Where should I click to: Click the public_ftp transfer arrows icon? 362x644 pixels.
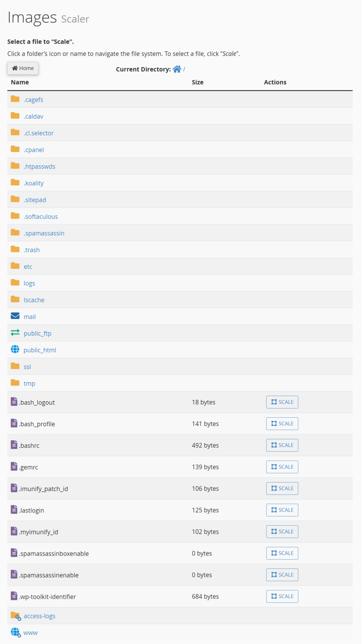[15, 332]
